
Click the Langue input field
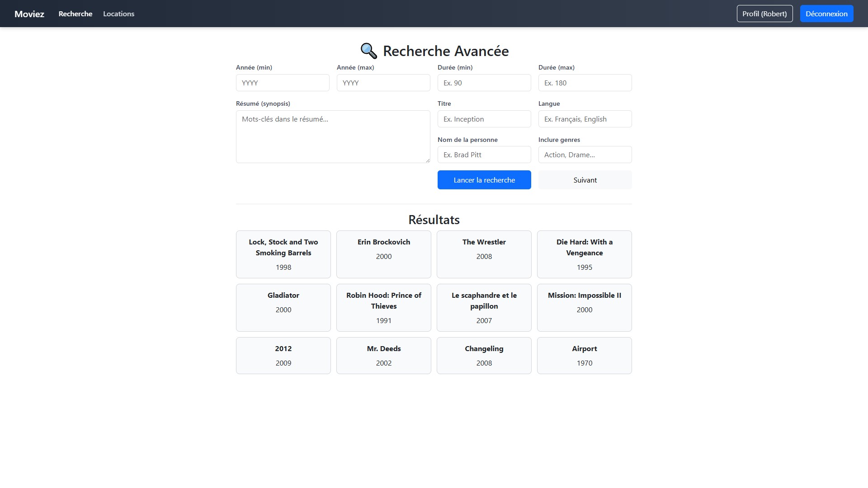585,119
